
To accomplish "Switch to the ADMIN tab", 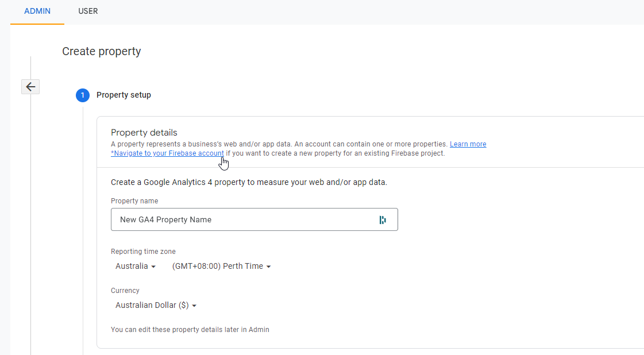I will point(37,11).
